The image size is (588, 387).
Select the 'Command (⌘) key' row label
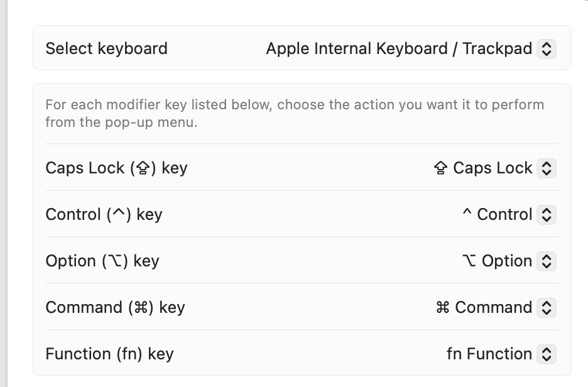click(115, 308)
